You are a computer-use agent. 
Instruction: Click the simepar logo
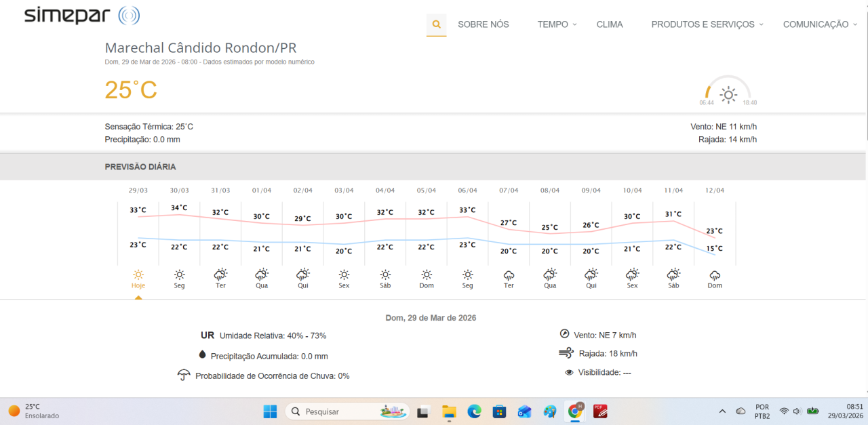[81, 16]
